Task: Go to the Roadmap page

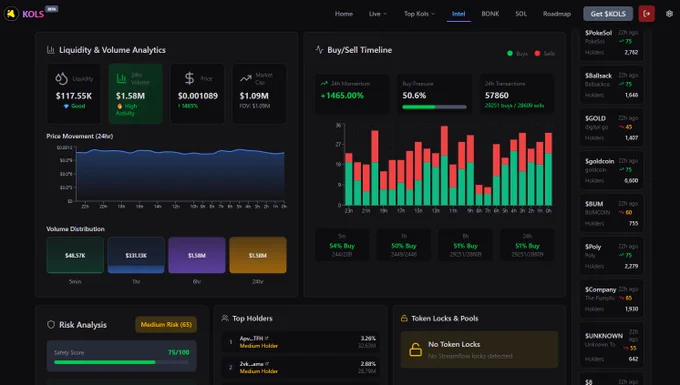Action: click(x=557, y=14)
